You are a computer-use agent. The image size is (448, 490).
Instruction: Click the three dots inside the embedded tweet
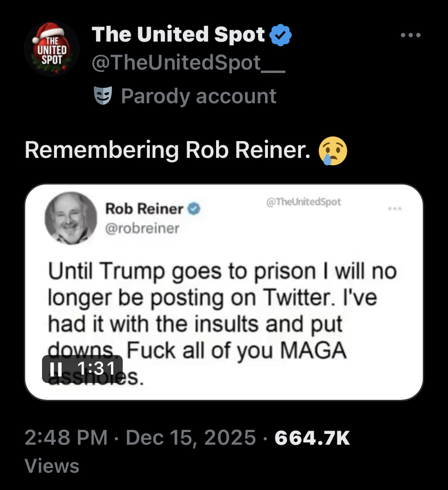click(394, 209)
